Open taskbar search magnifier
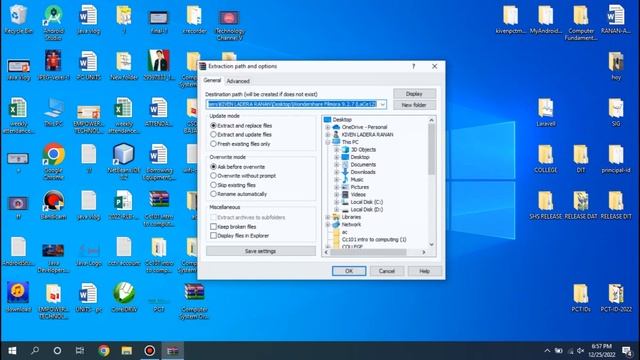 pos(35,351)
